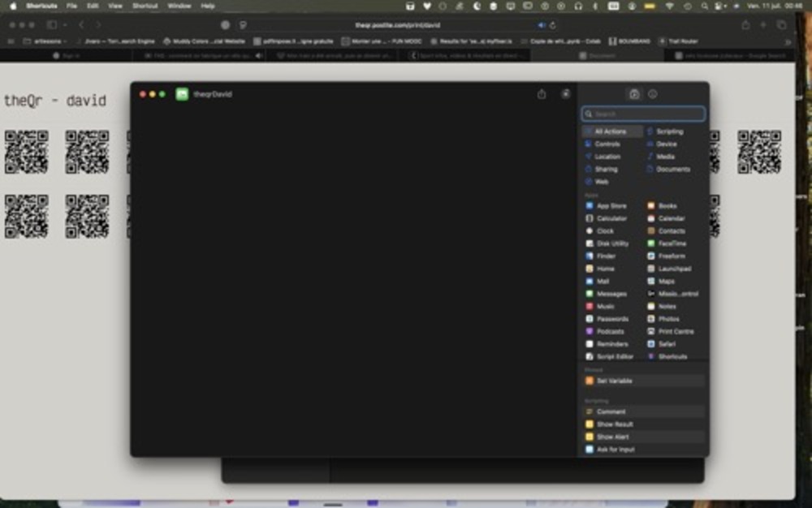Image resolution: width=812 pixels, height=508 pixels.
Task: Select Calculator in the apps list
Action: (611, 218)
